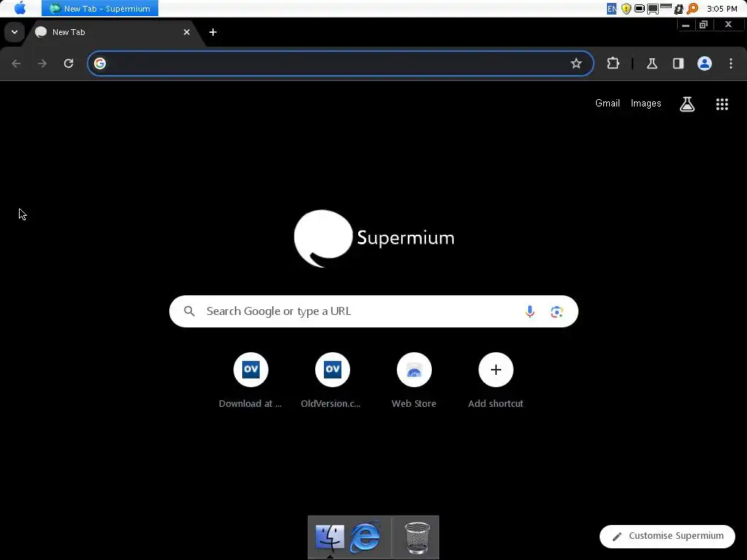Open the Google apps grid
The image size is (747, 560).
pos(722,104)
